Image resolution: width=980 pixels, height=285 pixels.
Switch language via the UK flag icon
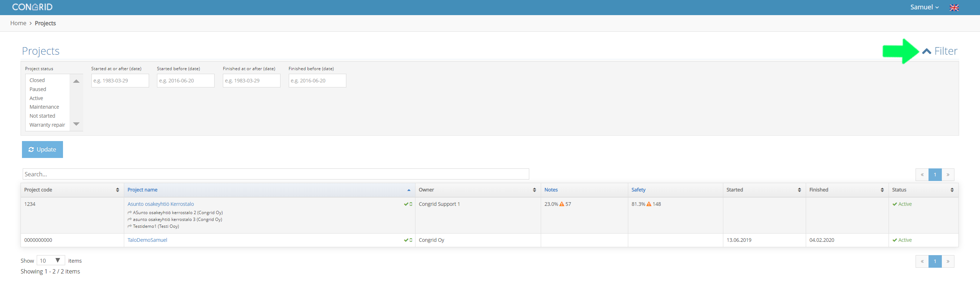click(954, 8)
